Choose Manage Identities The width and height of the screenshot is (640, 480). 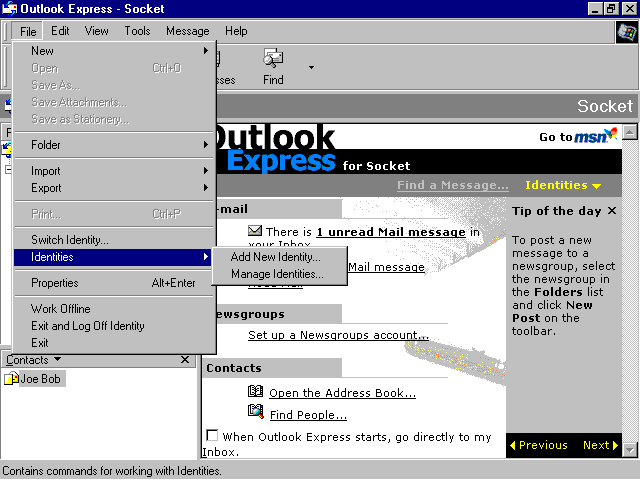coord(280,274)
